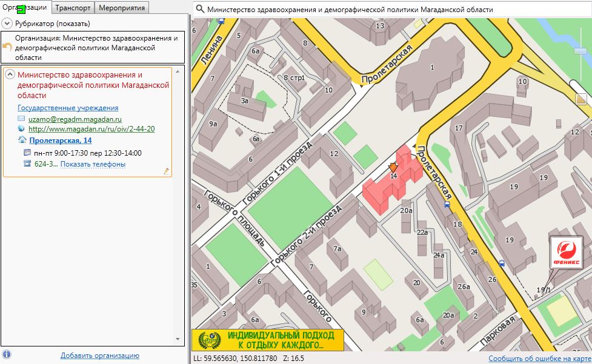Open the Добавить организацию link

point(99,356)
